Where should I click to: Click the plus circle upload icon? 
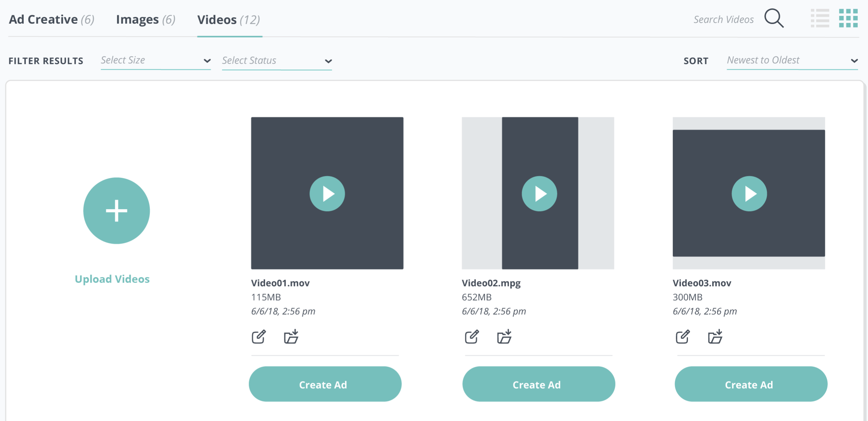[117, 210]
